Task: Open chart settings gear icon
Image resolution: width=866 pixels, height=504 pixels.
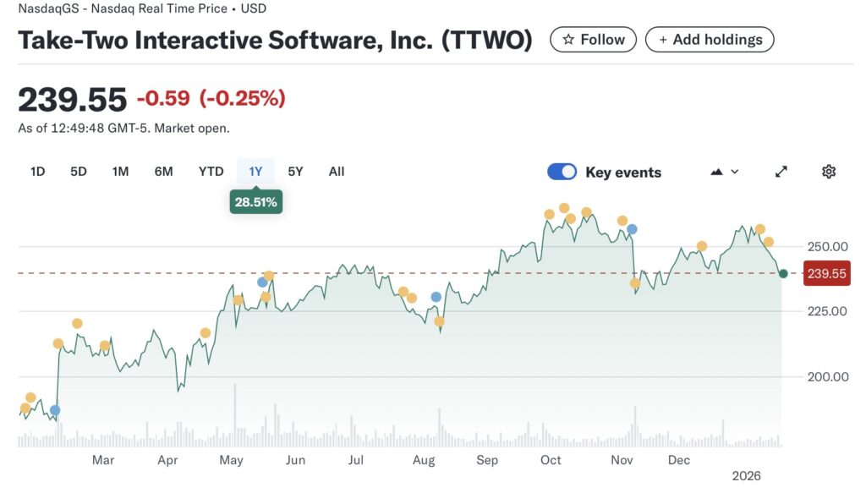Action: pyautogui.click(x=829, y=172)
